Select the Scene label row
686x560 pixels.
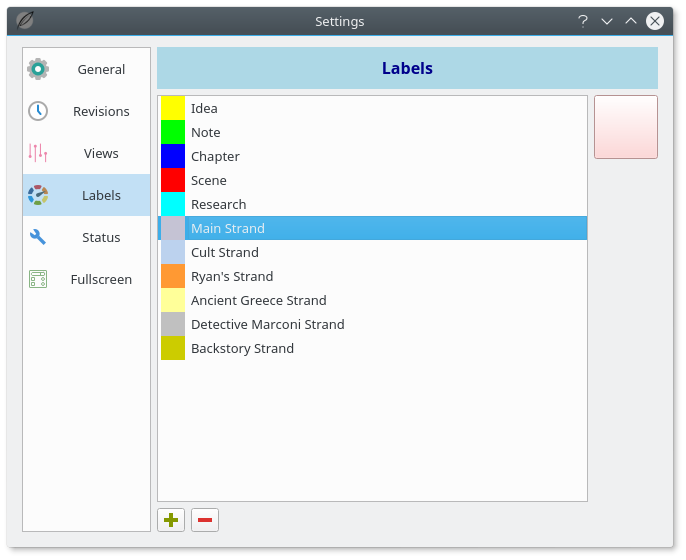tap(208, 180)
